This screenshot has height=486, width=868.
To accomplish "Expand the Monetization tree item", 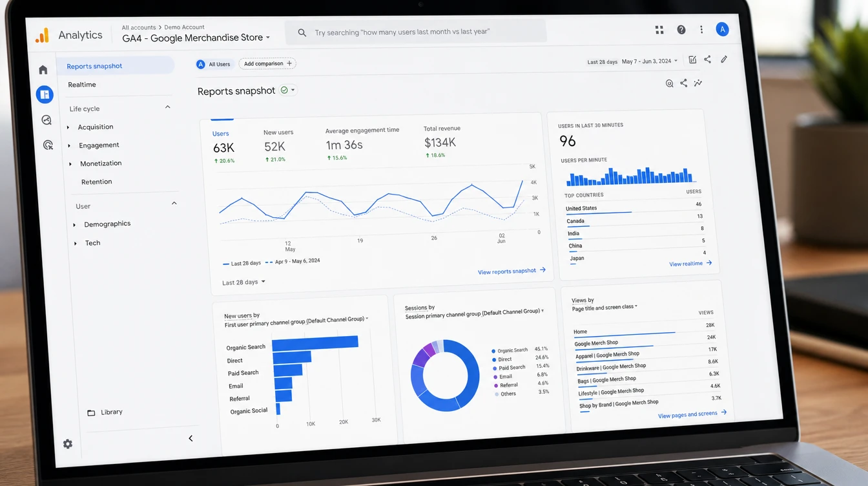I will 70,164.
